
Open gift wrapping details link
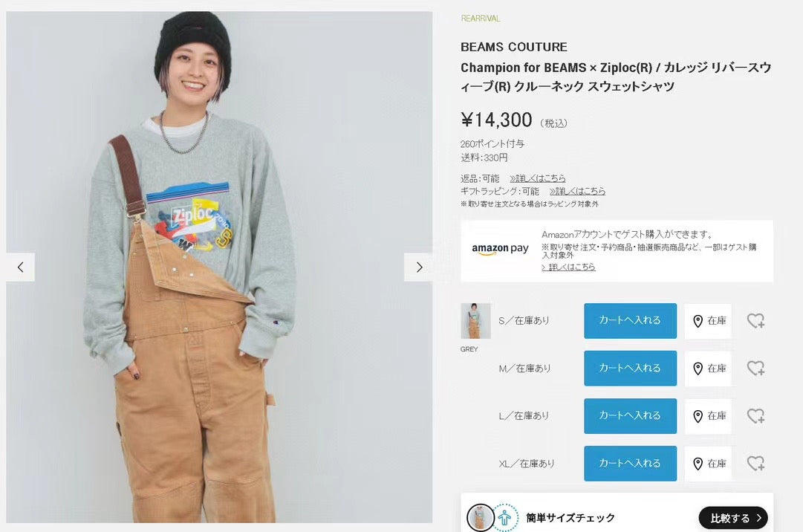click(577, 191)
